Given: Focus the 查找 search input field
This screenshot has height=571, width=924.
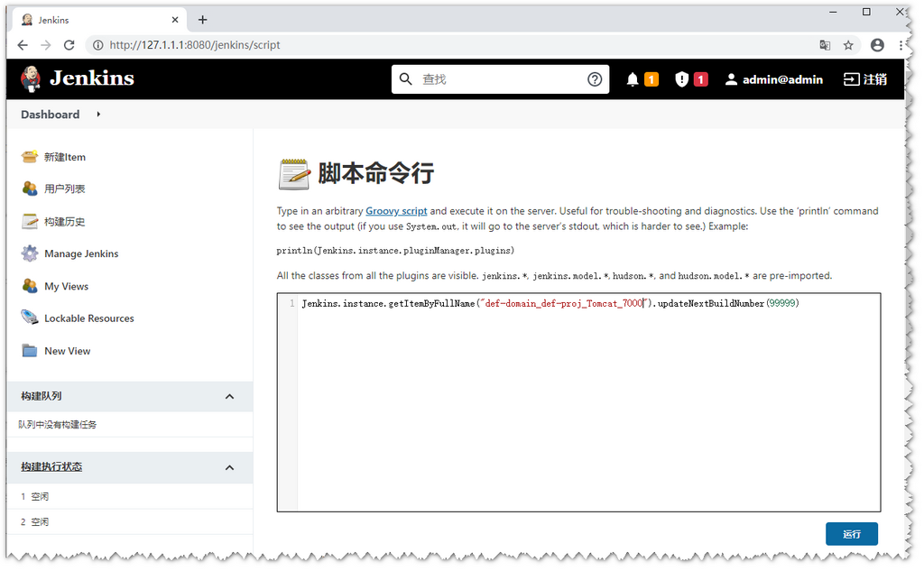Looking at the screenshot, I should [501, 79].
